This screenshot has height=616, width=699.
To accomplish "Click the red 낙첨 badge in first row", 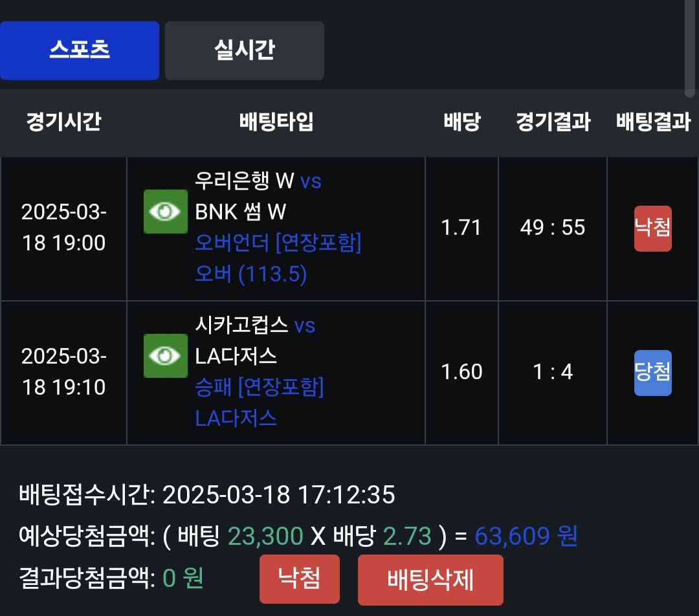I will pos(652,228).
